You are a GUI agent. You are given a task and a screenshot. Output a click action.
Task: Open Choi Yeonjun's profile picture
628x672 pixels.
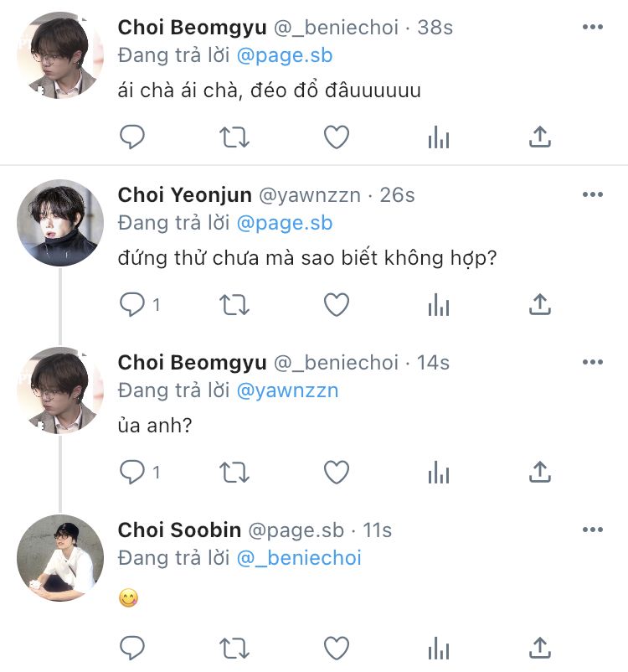click(x=60, y=223)
